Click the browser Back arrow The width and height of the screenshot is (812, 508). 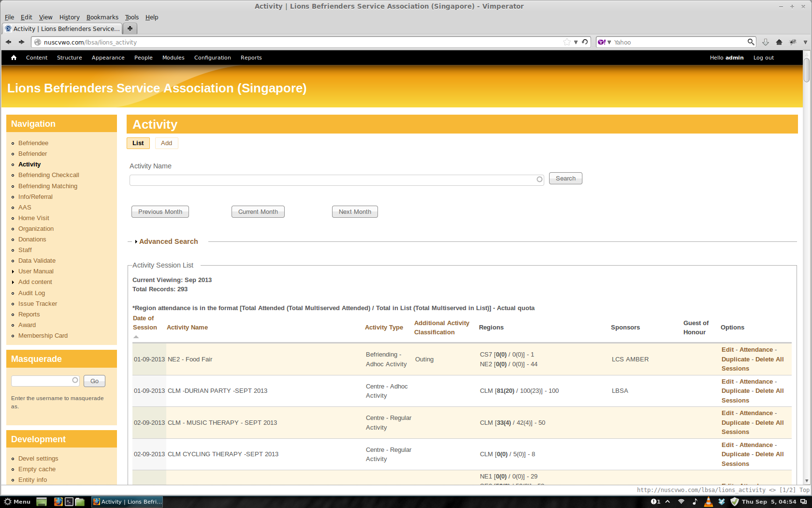coord(8,42)
